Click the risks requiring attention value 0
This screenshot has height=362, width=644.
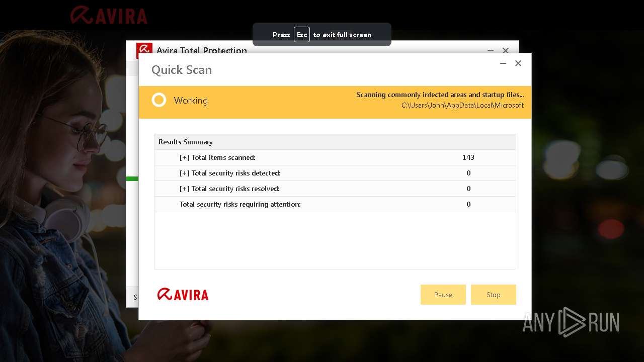click(x=468, y=204)
